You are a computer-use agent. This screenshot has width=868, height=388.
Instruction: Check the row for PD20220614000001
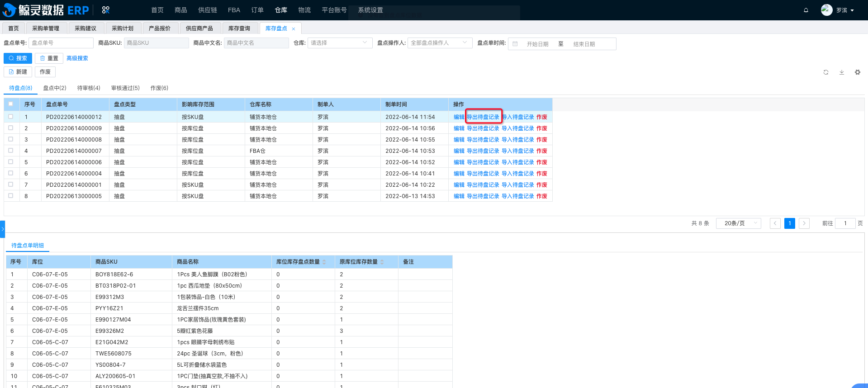(11, 185)
